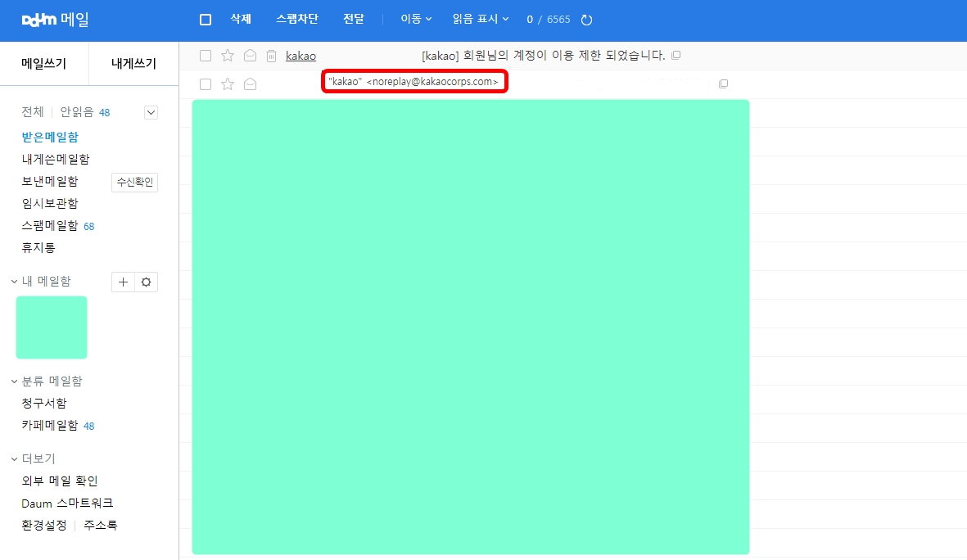Open 주소록 address book link
This screenshot has height=560, width=967.
101,526
